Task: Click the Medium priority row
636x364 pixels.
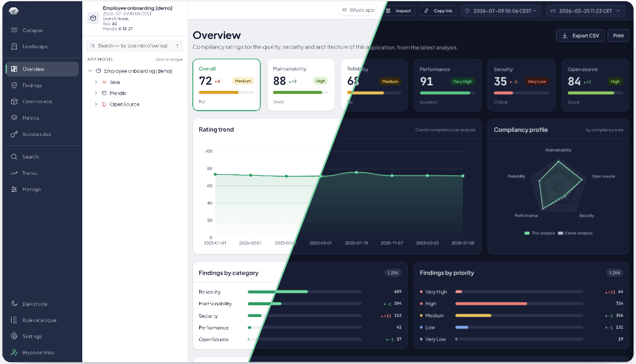Action: [x=521, y=315]
